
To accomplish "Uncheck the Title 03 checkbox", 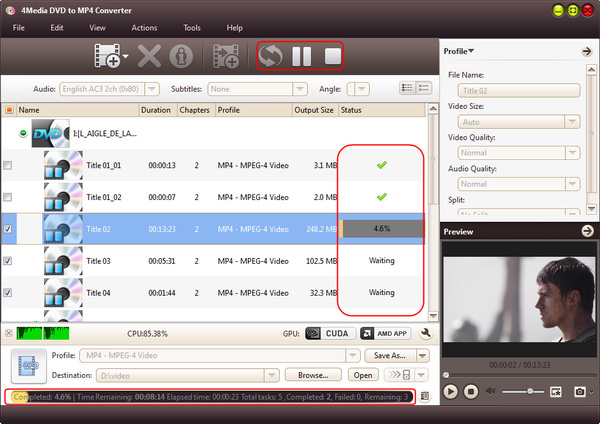I will [9, 261].
